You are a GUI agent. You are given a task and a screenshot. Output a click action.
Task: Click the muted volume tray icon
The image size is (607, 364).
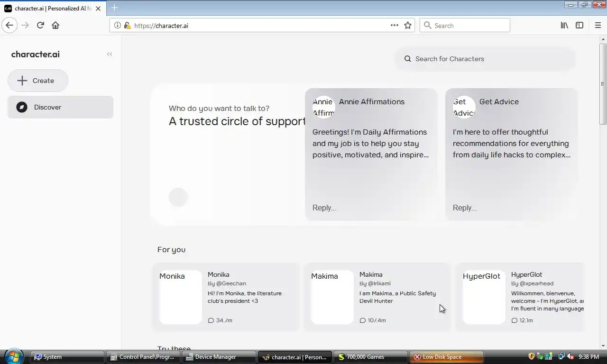[x=570, y=356]
